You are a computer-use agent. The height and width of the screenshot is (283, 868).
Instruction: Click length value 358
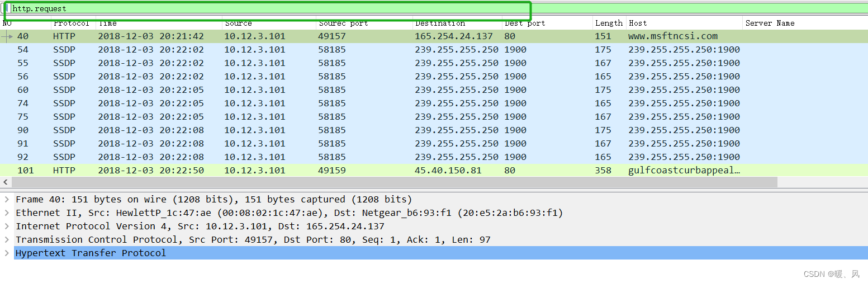coord(603,171)
